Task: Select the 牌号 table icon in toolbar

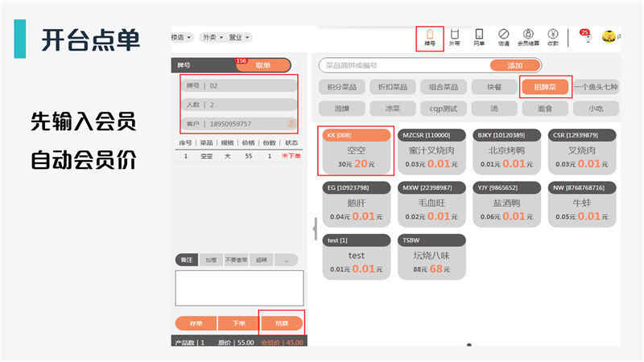Action: click(x=430, y=37)
